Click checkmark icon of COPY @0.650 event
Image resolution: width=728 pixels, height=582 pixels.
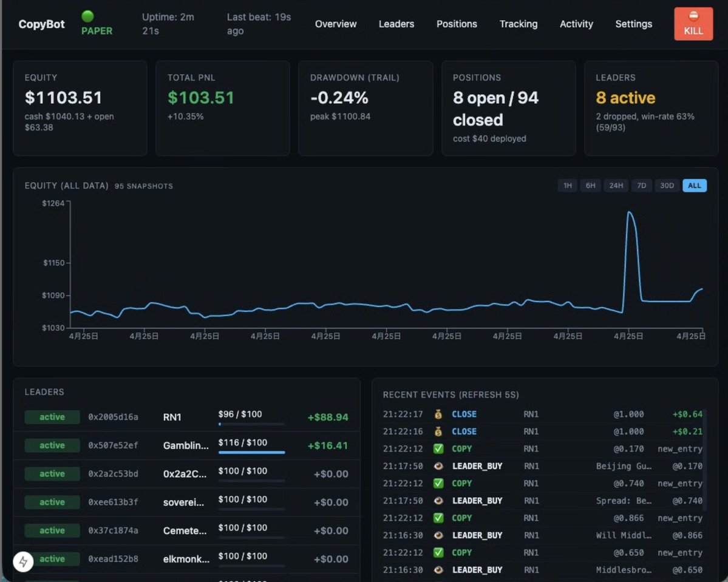[438, 553]
